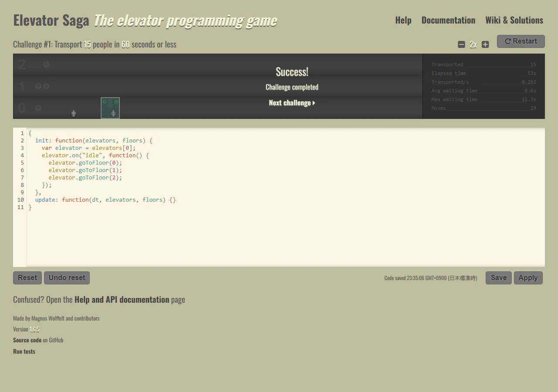Click Undo reset button
The image size is (558, 392).
(x=67, y=278)
